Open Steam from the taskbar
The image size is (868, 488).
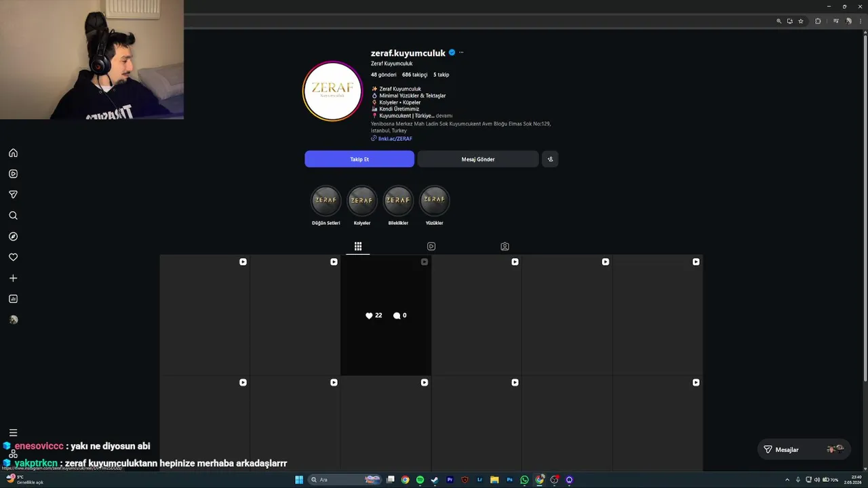coord(435,480)
